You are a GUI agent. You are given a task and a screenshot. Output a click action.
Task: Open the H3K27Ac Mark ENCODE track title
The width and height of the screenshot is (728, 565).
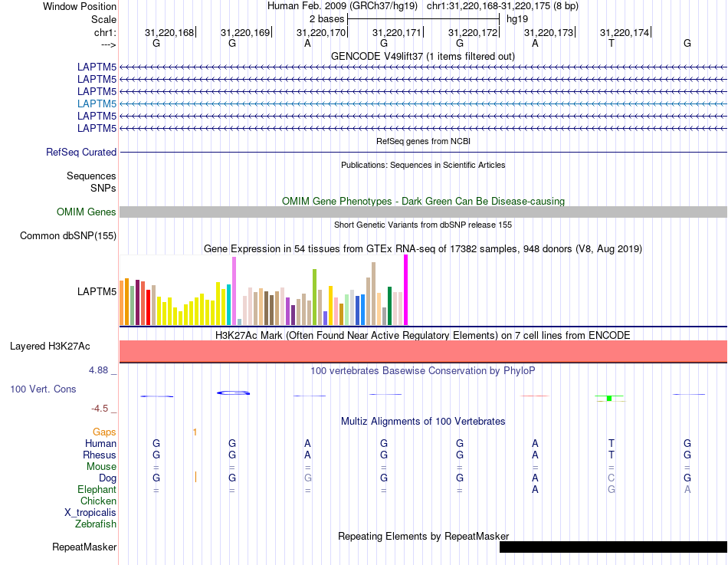pyautogui.click(x=423, y=336)
